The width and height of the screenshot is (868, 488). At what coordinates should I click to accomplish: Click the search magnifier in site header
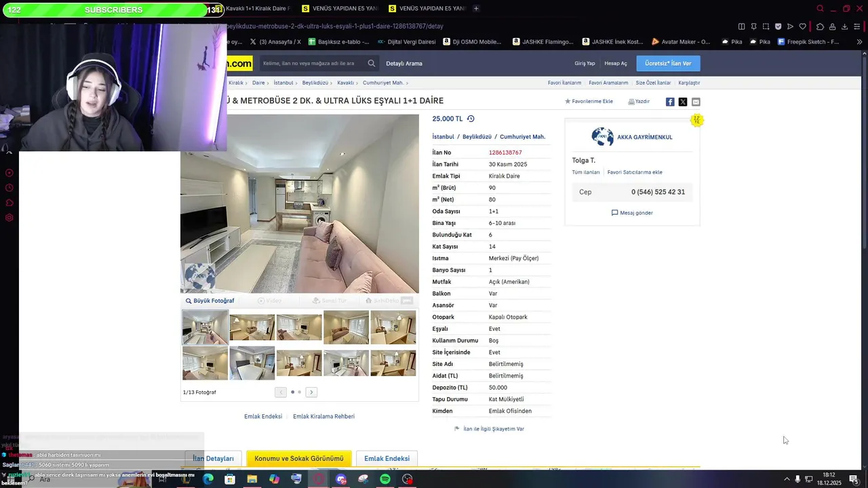click(372, 64)
